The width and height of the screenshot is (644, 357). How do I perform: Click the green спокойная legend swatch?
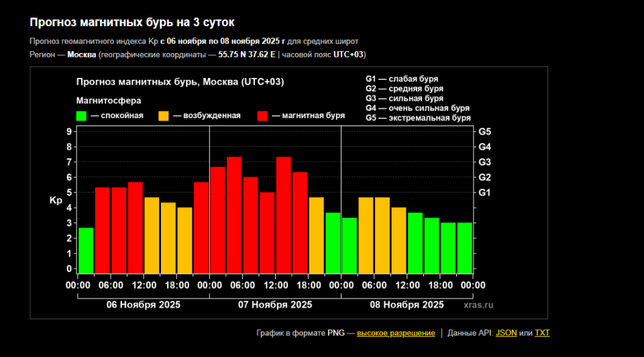82,116
